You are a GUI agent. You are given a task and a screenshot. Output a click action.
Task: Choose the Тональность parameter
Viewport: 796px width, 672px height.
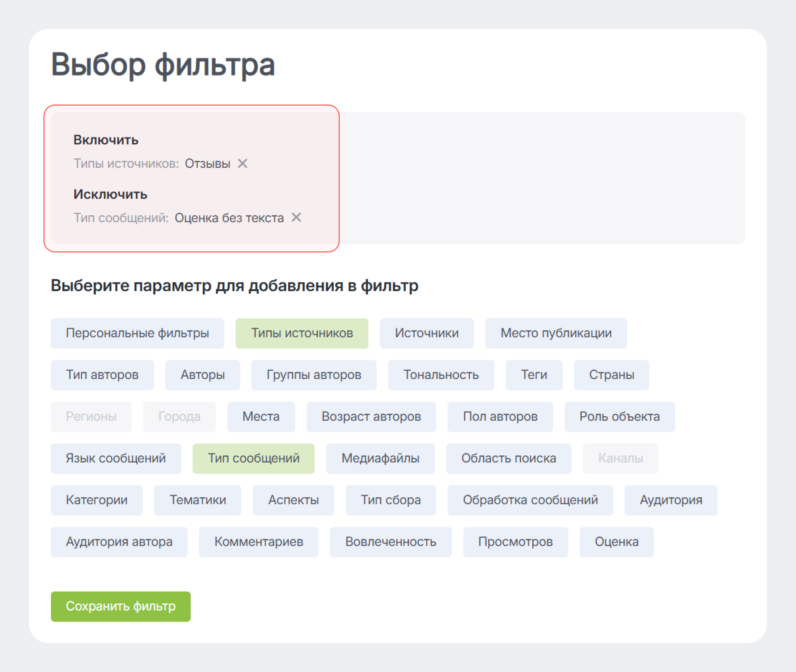[x=441, y=375]
